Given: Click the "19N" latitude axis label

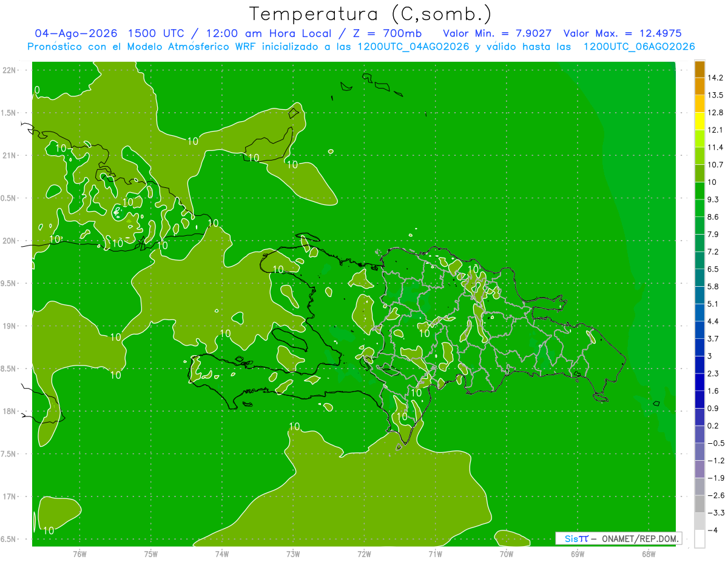Looking at the screenshot, I should point(10,326).
